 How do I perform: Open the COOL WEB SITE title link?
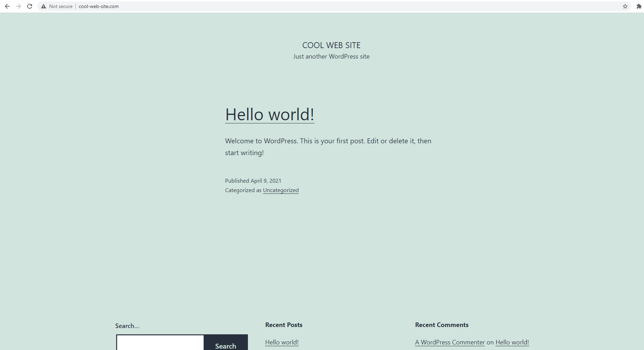point(331,45)
